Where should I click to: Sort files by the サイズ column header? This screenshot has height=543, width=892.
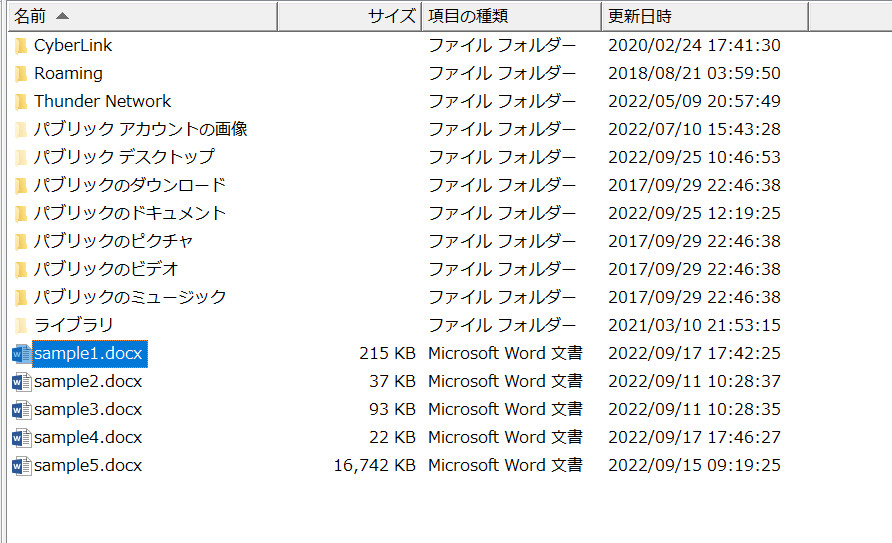pos(391,16)
